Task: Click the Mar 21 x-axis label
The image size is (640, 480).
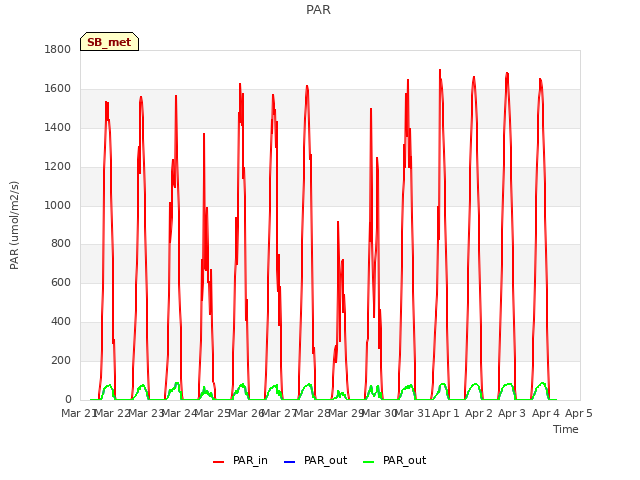Action: click(x=79, y=413)
